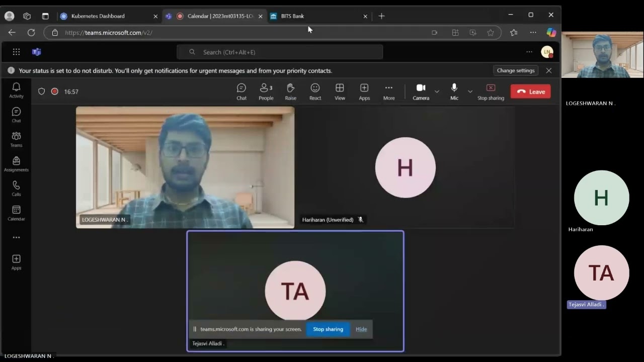Open React emoji options

pos(315,92)
